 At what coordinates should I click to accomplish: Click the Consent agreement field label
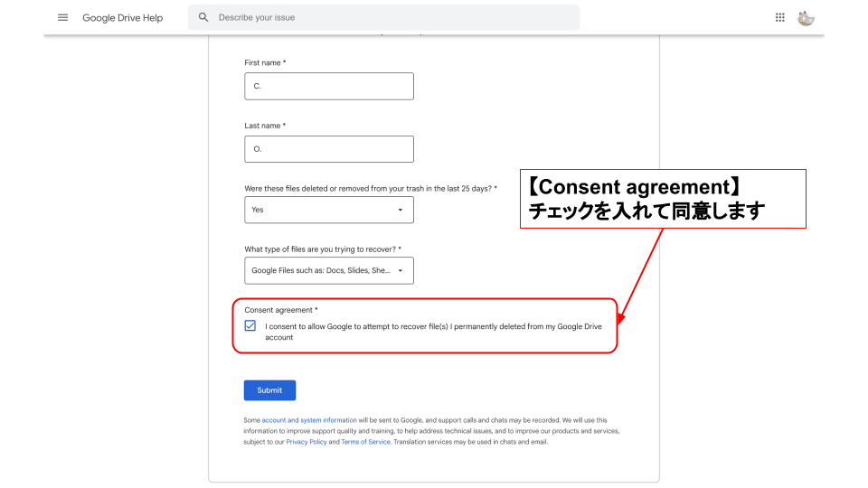[x=280, y=310]
